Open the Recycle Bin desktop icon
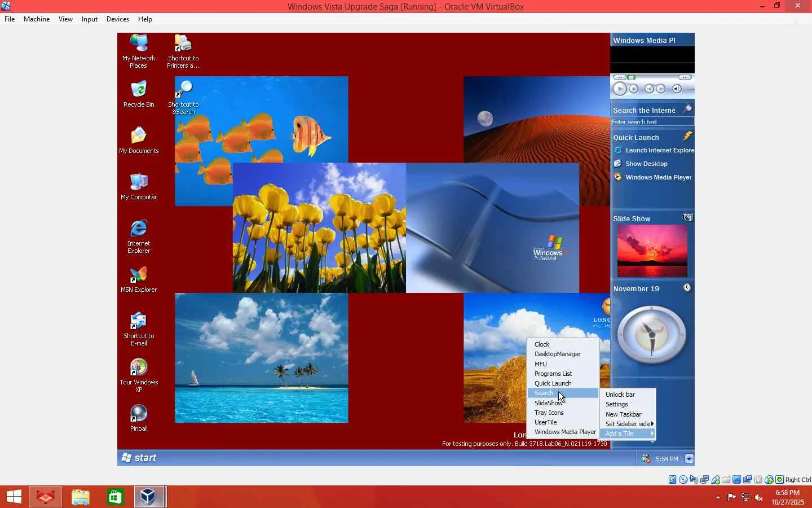812x508 pixels. (x=139, y=94)
